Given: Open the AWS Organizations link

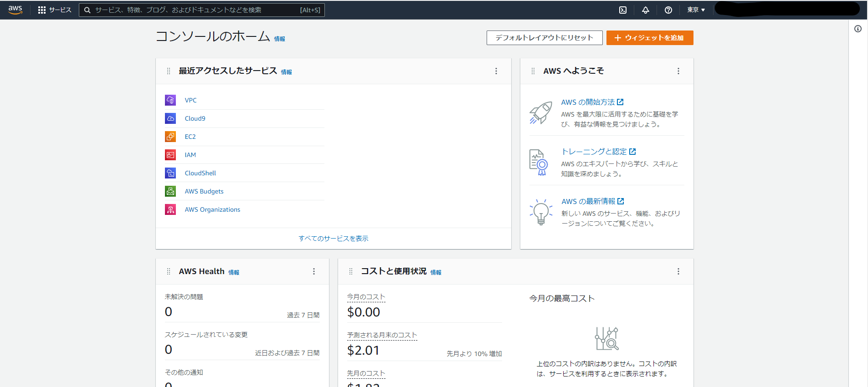Looking at the screenshot, I should pos(212,209).
